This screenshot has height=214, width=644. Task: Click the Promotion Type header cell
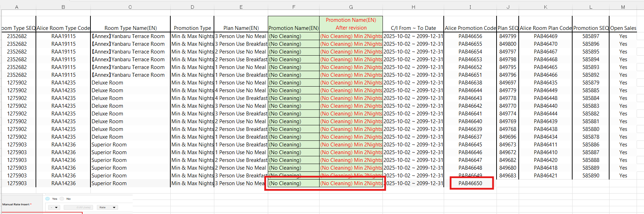(x=192, y=24)
